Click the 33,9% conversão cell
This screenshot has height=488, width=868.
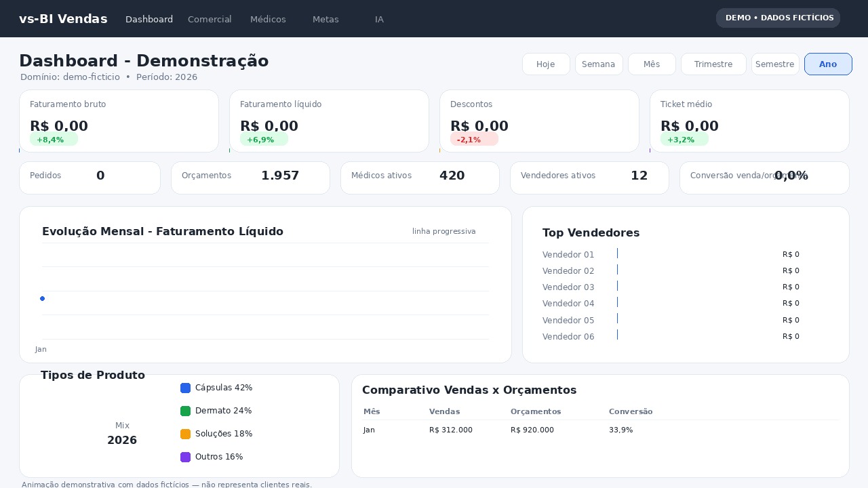[621, 430]
